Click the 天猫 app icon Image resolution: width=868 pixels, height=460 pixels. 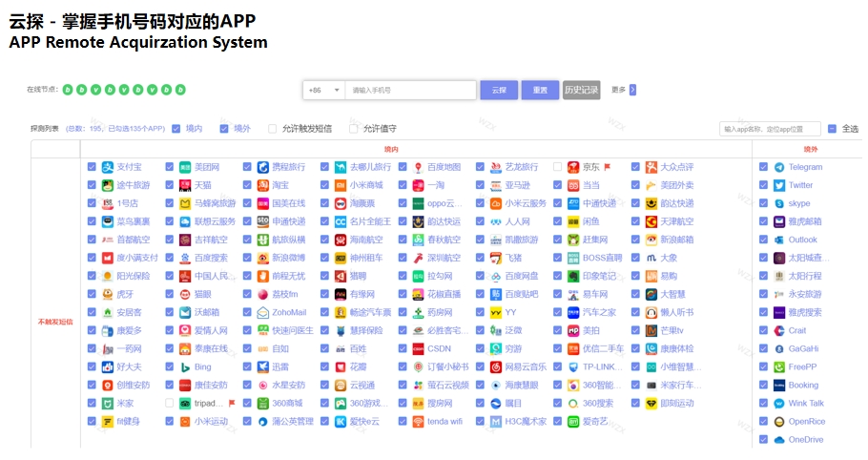[185, 185]
